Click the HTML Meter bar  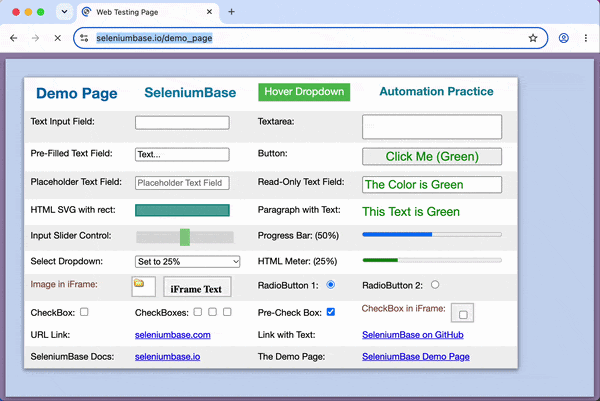[x=432, y=260]
